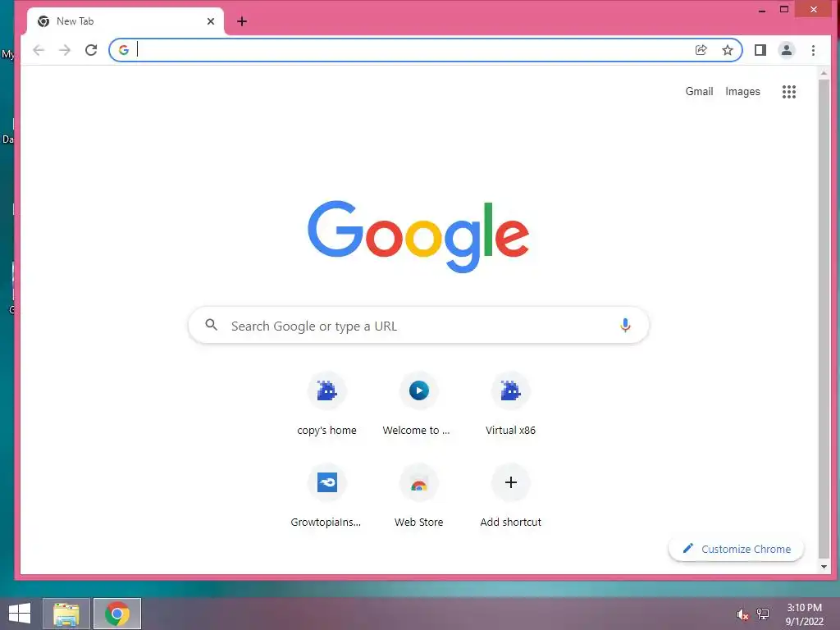Screen dimensions: 840x630
Task: Open File Explorer from the taskbar
Action: tap(66, 614)
